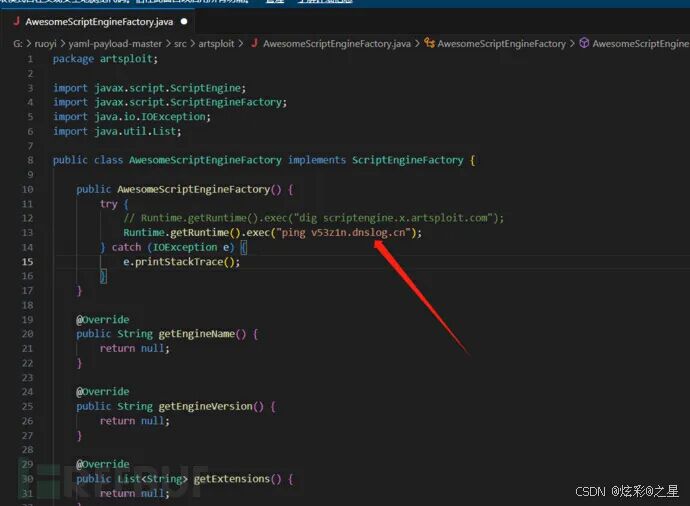690x506 pixels.
Task: Click the constructor name 'AwesomeScriptEngineFactory()' on line 10
Action: coord(199,189)
